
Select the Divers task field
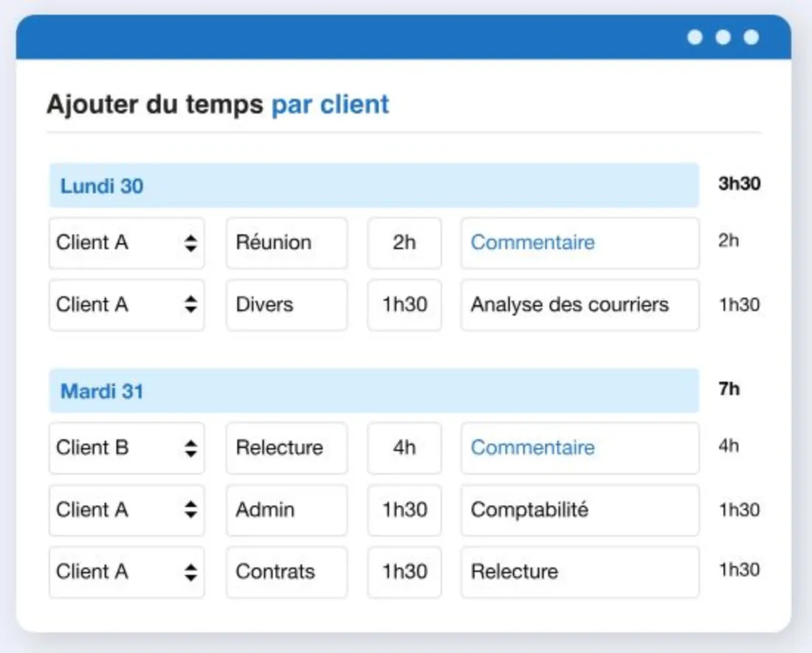click(286, 305)
